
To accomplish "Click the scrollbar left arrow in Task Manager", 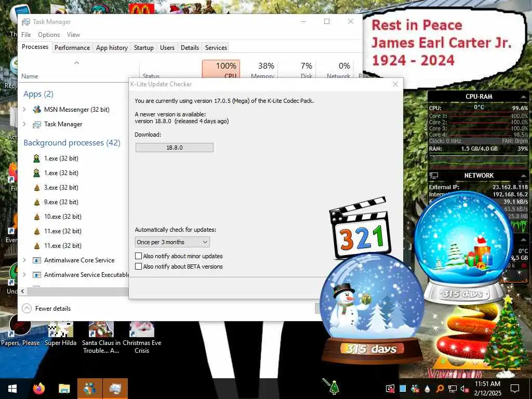I will pyautogui.click(x=22, y=291).
